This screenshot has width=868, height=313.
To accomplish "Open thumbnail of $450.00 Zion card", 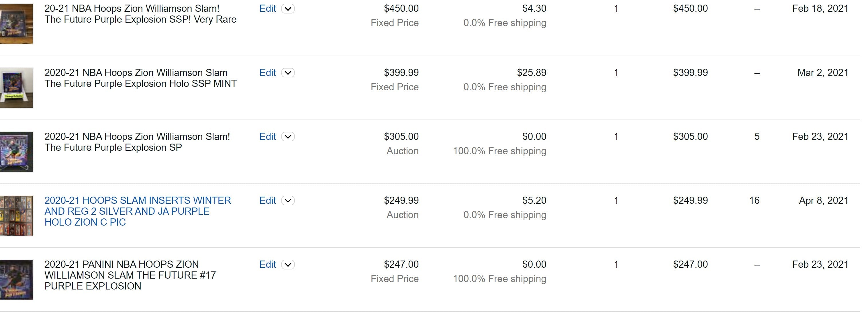I will click(16, 24).
